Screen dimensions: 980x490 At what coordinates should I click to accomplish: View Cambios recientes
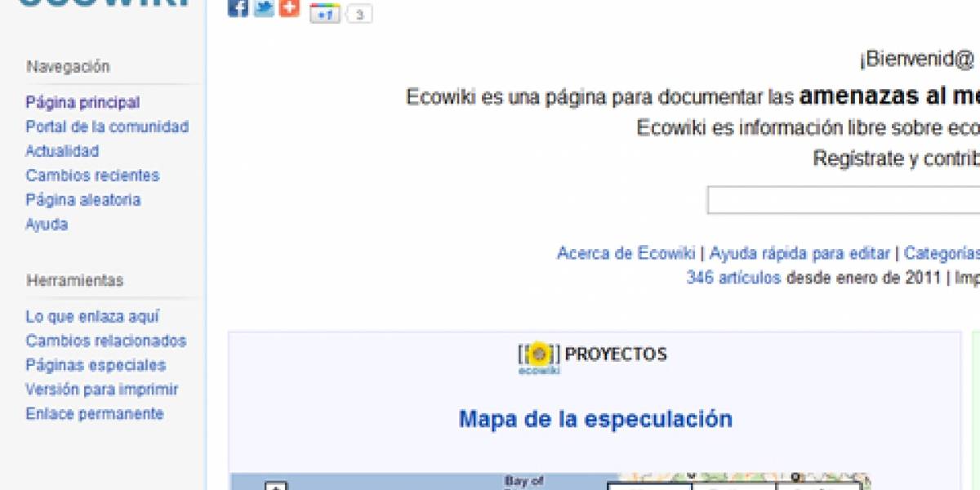[92, 176]
